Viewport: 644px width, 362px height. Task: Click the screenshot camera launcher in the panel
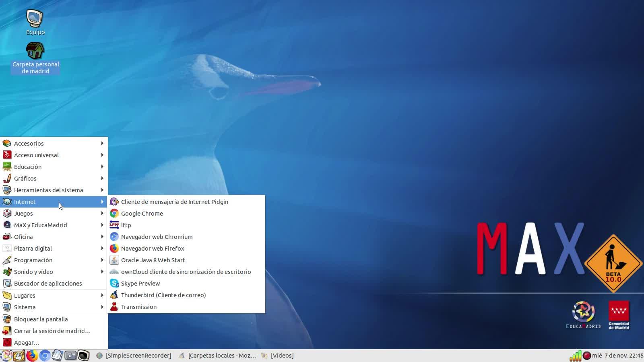pos(70,356)
